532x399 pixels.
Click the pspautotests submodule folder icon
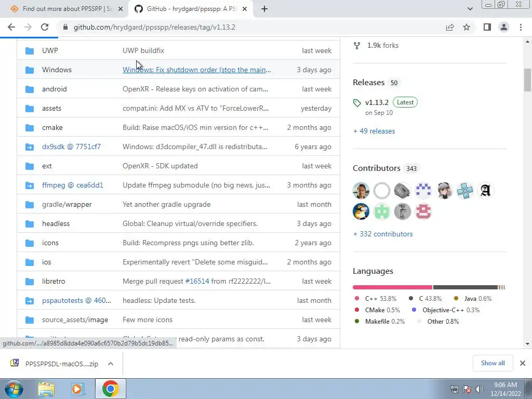coord(30,301)
